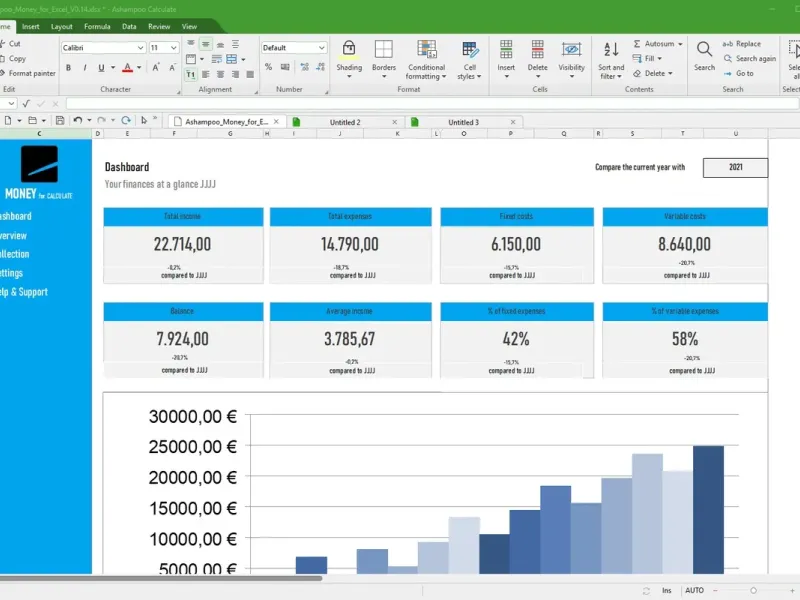The height and width of the screenshot is (600, 800).
Task: Toggle center horizontal alignment
Action: pyautogui.click(x=219, y=74)
